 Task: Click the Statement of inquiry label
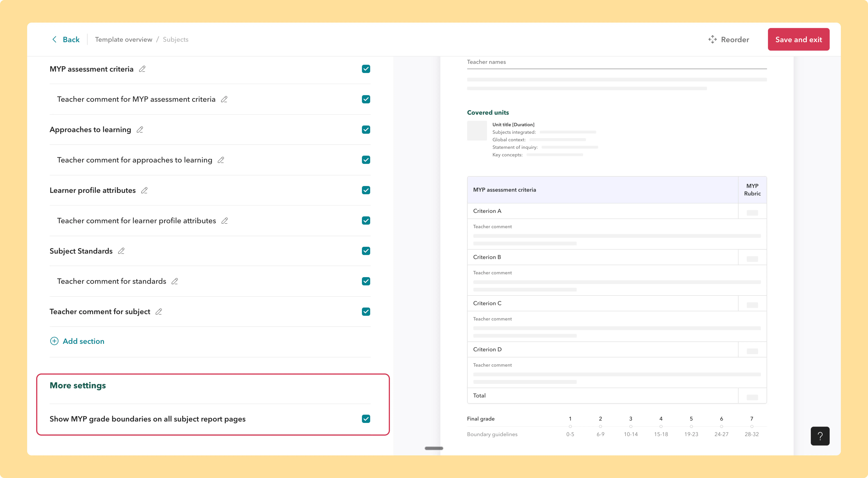tap(515, 147)
